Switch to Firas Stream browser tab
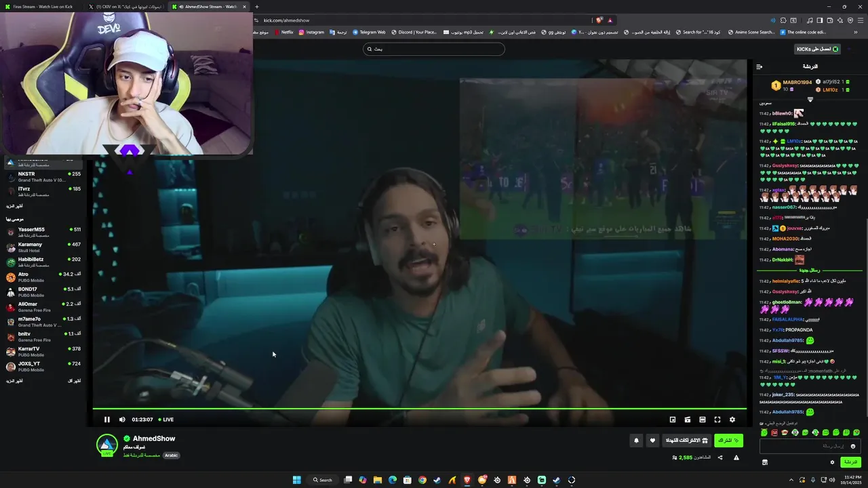868x488 pixels. (x=42, y=7)
